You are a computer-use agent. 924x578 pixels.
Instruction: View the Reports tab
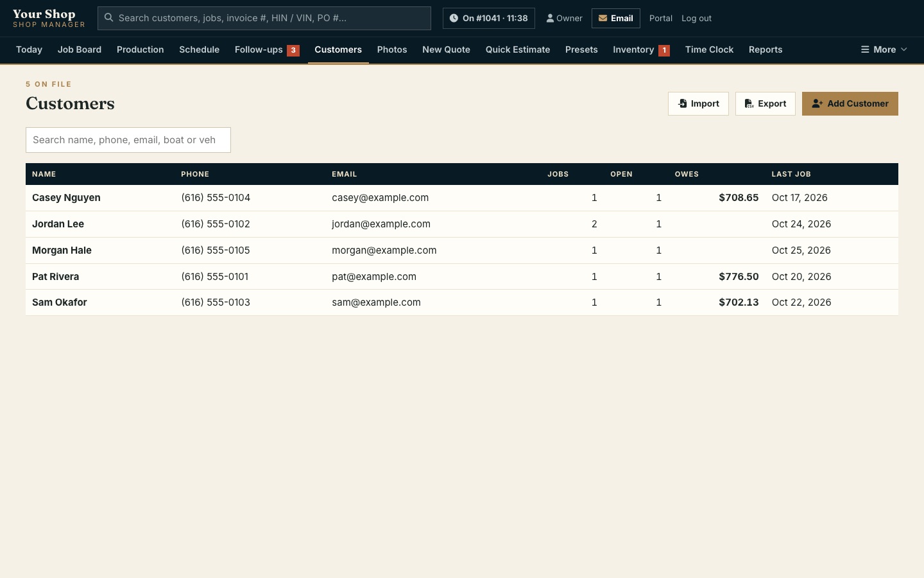click(x=766, y=49)
